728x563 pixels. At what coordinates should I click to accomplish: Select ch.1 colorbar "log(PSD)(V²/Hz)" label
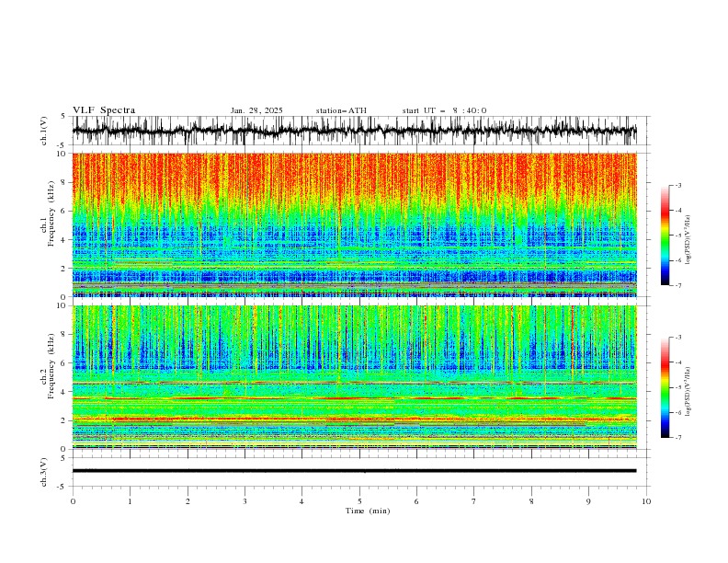pyautogui.click(x=688, y=240)
